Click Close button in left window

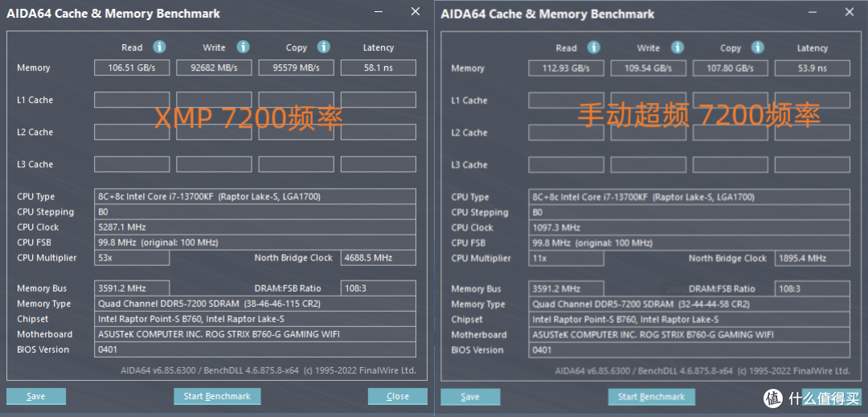point(398,397)
